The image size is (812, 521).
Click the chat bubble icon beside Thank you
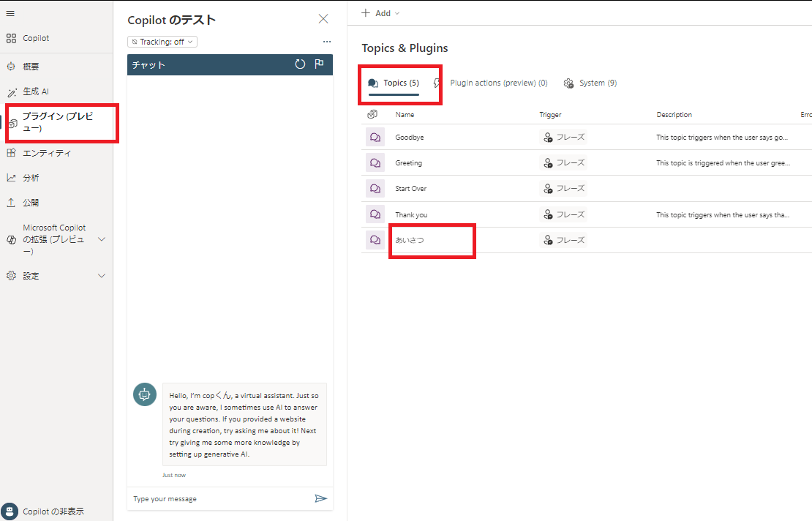pos(375,214)
